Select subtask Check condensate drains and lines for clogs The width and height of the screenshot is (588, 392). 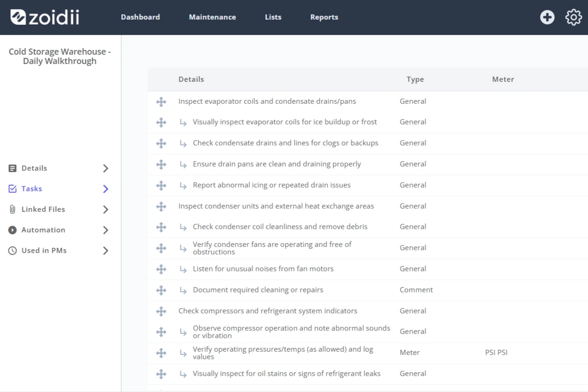(x=285, y=143)
